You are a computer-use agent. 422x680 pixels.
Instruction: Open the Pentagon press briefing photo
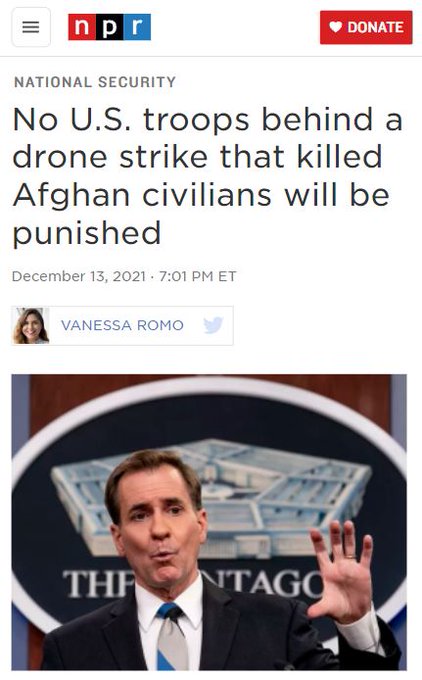(209, 522)
